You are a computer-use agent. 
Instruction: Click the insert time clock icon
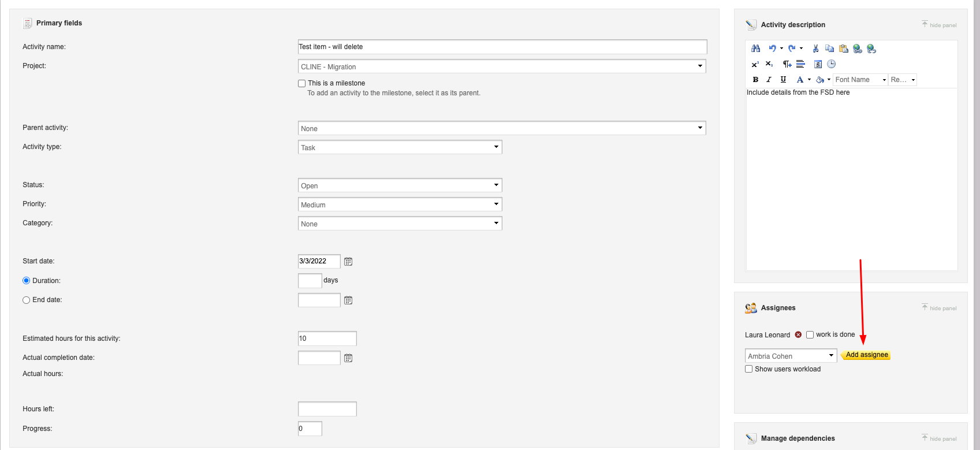click(x=832, y=64)
